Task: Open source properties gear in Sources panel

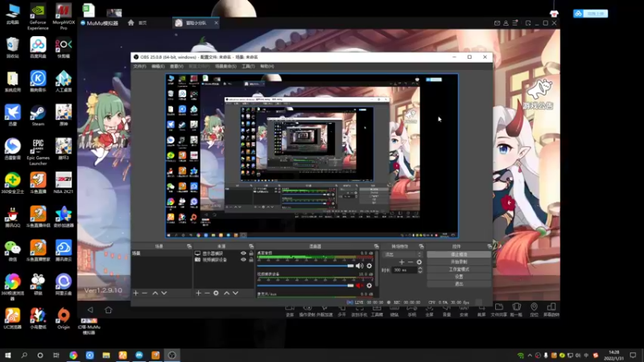Action: (x=216, y=293)
